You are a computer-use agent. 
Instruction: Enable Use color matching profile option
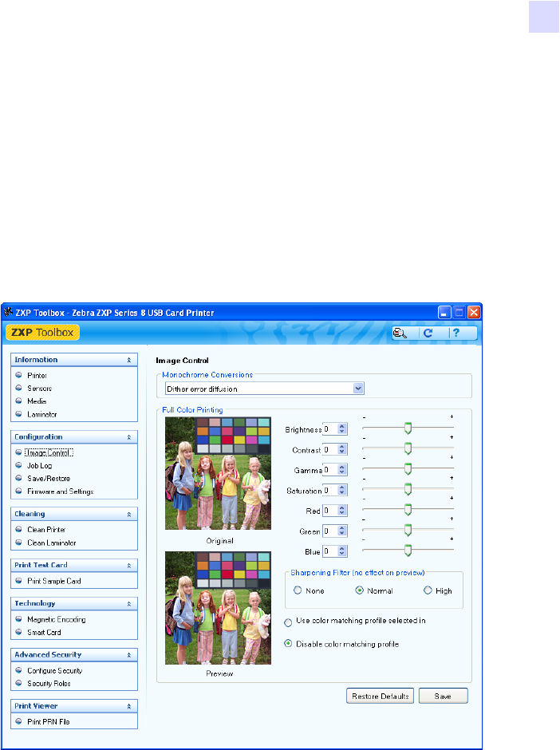(288, 623)
